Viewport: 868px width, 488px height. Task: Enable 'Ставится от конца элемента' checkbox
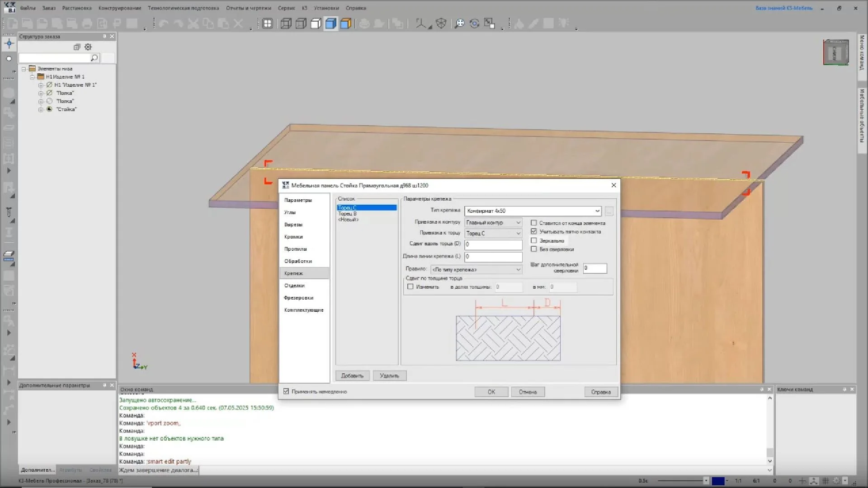point(534,223)
